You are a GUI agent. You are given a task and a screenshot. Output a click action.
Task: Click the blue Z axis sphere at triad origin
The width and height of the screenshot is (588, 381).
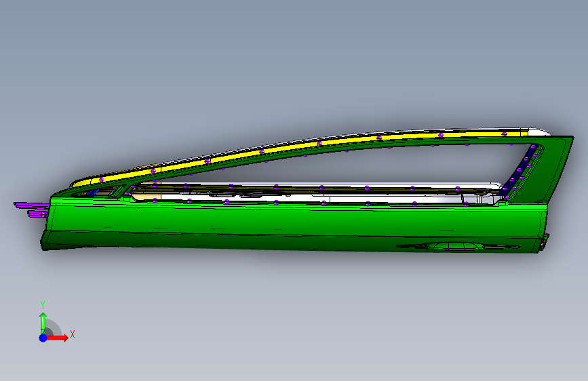click(x=43, y=338)
